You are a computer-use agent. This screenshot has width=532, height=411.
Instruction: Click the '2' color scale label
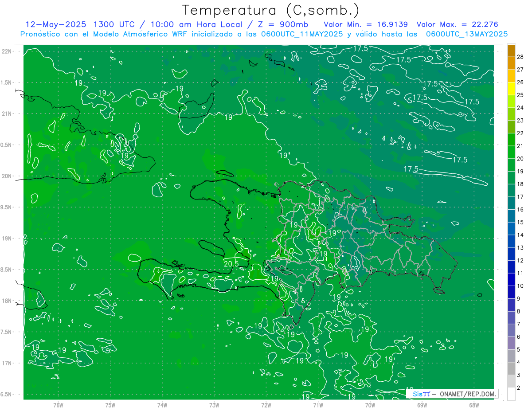pyautogui.click(x=519, y=388)
